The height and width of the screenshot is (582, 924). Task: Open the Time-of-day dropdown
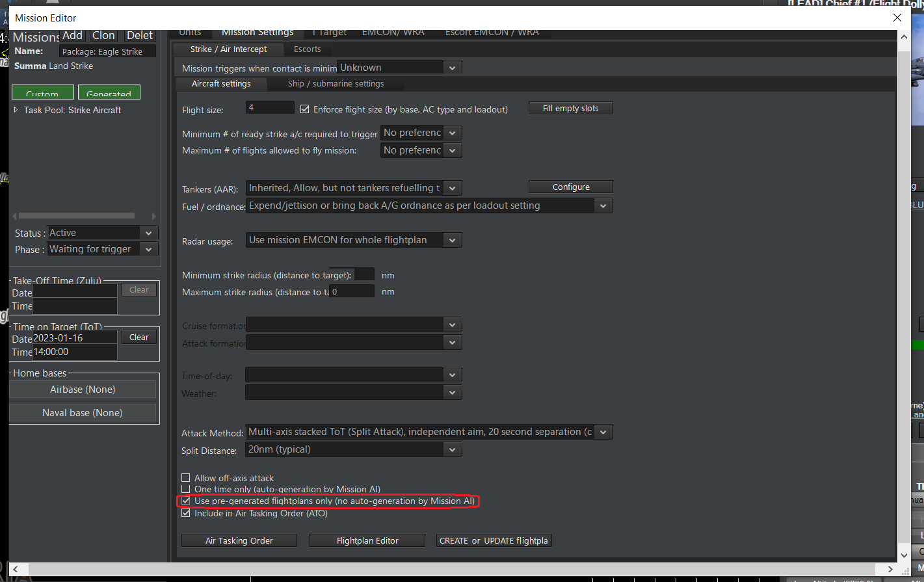coord(354,375)
